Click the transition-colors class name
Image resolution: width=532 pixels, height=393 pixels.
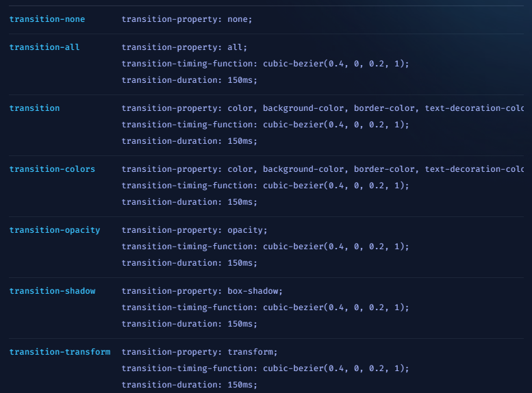point(52,169)
